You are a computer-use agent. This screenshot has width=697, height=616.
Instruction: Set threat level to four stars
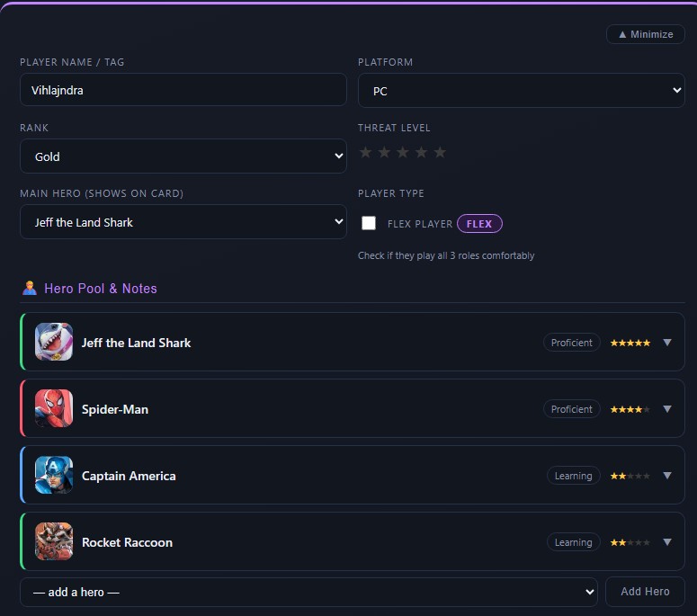point(422,153)
